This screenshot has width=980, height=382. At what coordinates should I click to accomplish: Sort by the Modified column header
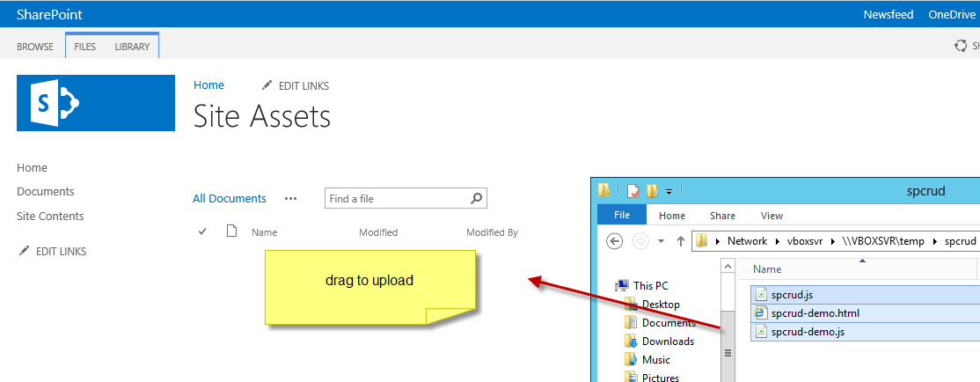pyautogui.click(x=378, y=232)
